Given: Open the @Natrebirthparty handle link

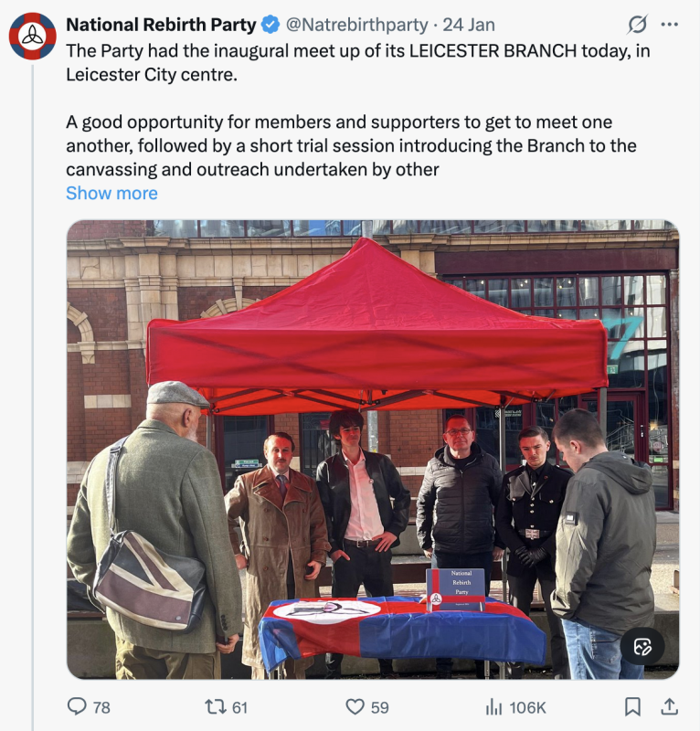Looking at the screenshot, I should 356,25.
